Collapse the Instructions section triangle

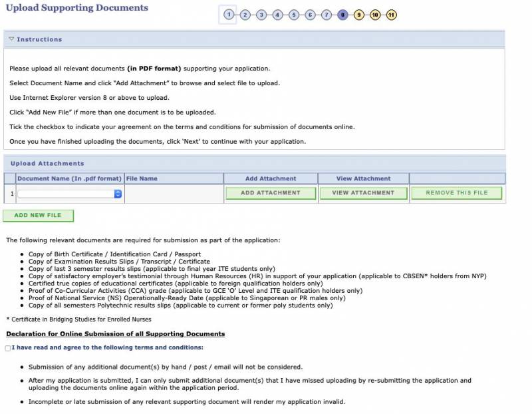pyautogui.click(x=11, y=39)
